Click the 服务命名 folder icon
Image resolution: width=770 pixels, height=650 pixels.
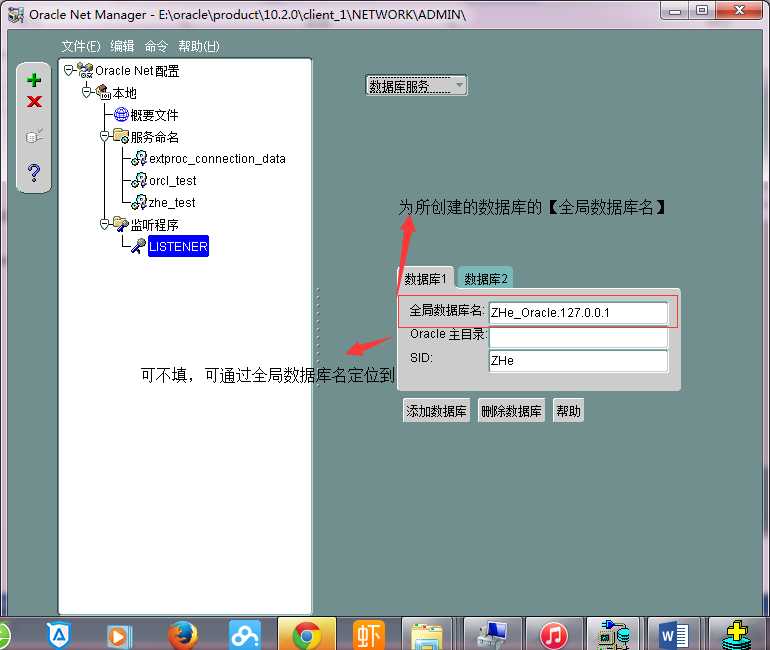tap(121, 136)
